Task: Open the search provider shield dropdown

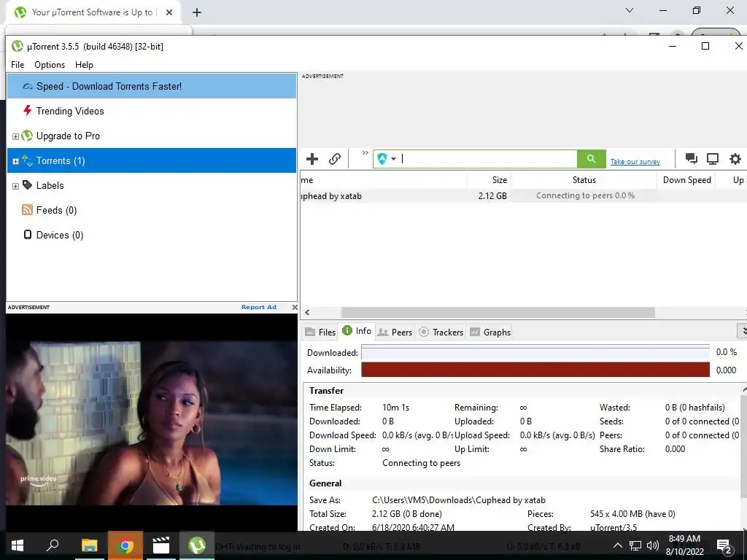Action: (x=387, y=158)
